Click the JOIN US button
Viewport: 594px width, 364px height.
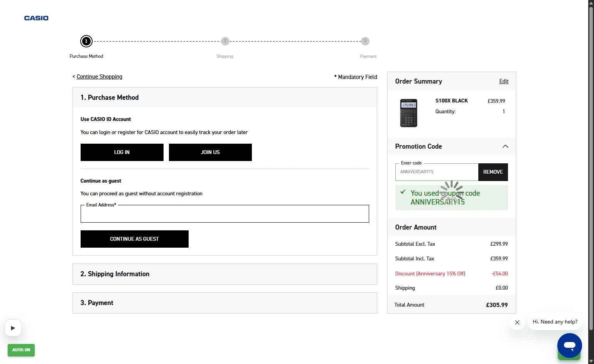(210, 152)
